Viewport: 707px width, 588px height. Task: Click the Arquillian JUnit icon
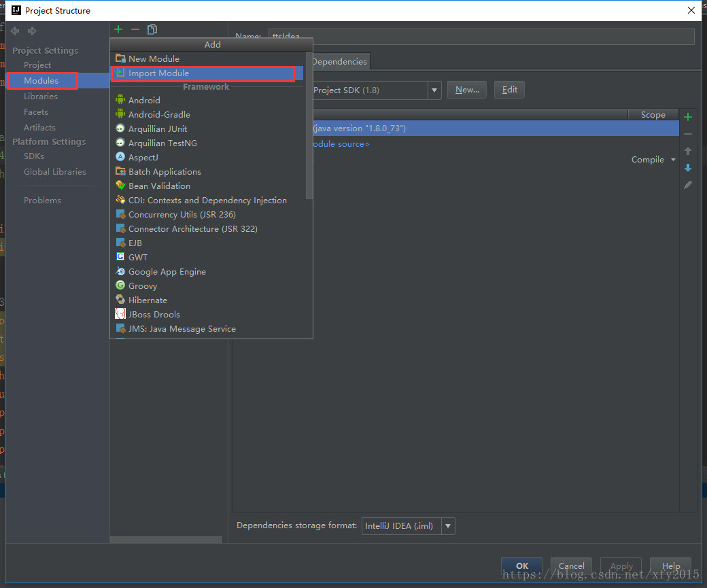(x=120, y=128)
